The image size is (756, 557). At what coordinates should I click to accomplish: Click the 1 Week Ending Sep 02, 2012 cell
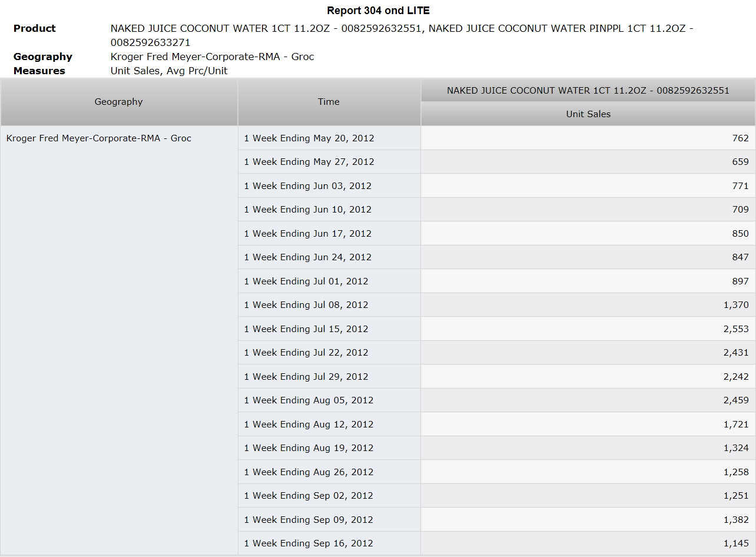(329, 496)
